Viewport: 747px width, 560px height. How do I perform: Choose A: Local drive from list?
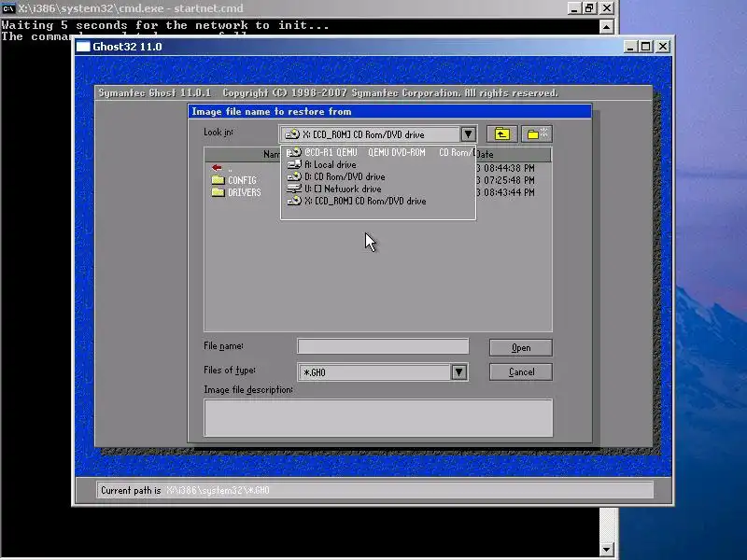tap(379, 165)
